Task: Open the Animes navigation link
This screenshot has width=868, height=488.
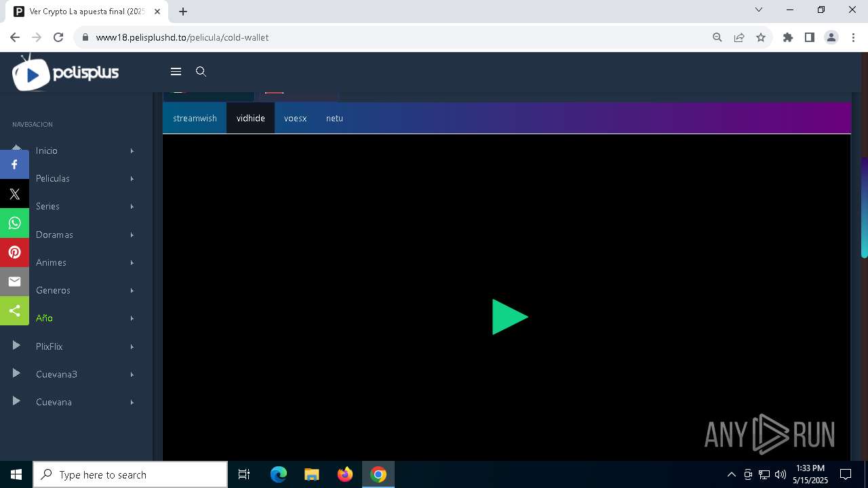Action: [51, 262]
